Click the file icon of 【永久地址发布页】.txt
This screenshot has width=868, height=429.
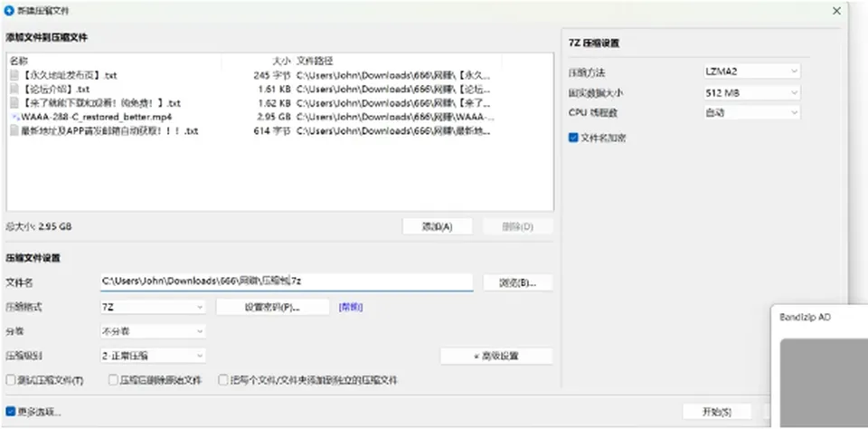pos(14,75)
